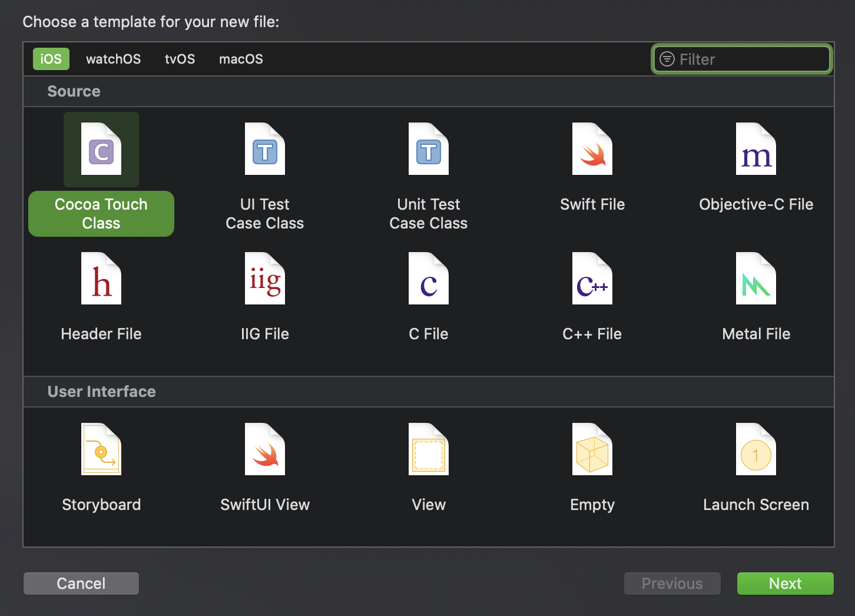Click the "Unit Test Case Class" label
Image resolution: width=855 pixels, height=616 pixels.
tap(429, 214)
